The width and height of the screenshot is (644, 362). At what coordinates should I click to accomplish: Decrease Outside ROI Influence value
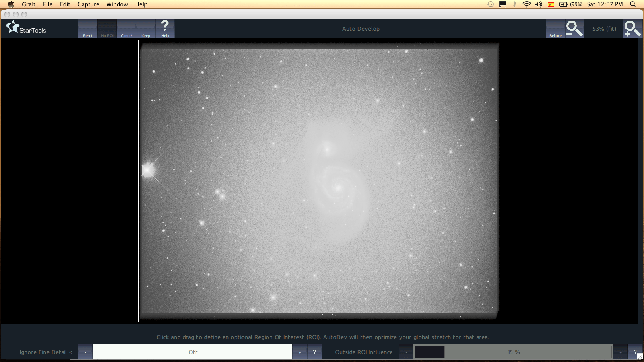pyautogui.click(x=406, y=352)
